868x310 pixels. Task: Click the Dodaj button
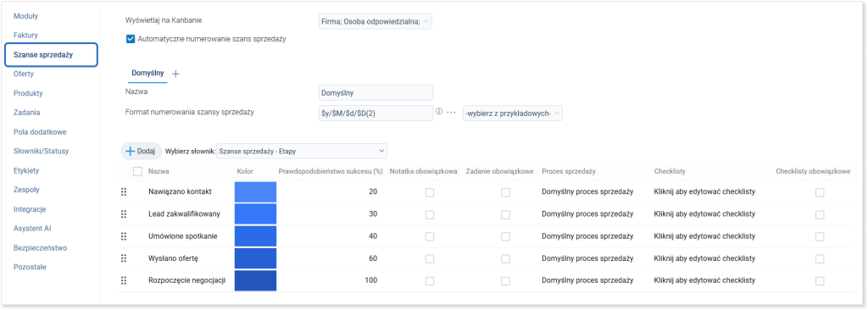(x=142, y=151)
